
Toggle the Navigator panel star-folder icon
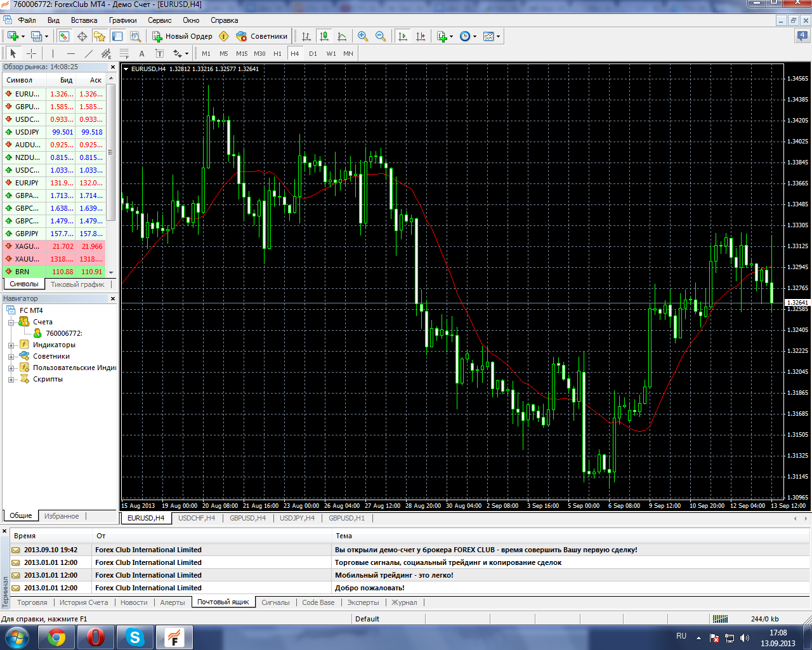[100, 36]
